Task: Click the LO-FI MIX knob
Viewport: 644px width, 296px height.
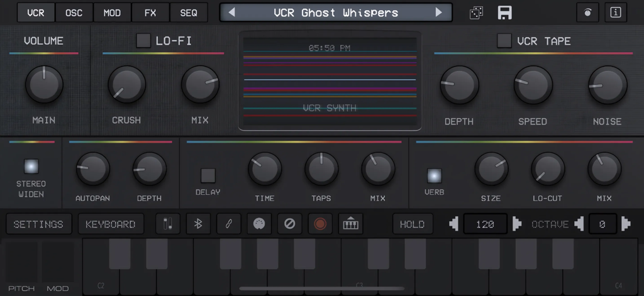Action: (200, 84)
